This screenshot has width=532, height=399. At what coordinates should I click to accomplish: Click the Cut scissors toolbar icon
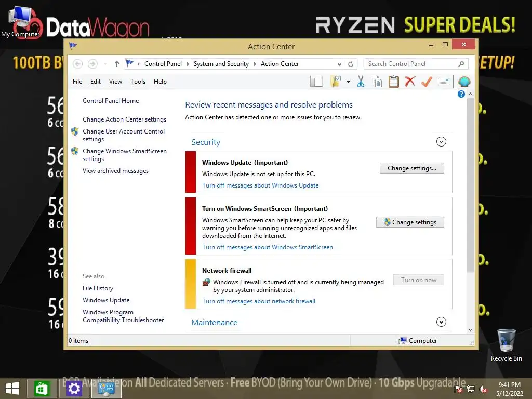pyautogui.click(x=361, y=82)
